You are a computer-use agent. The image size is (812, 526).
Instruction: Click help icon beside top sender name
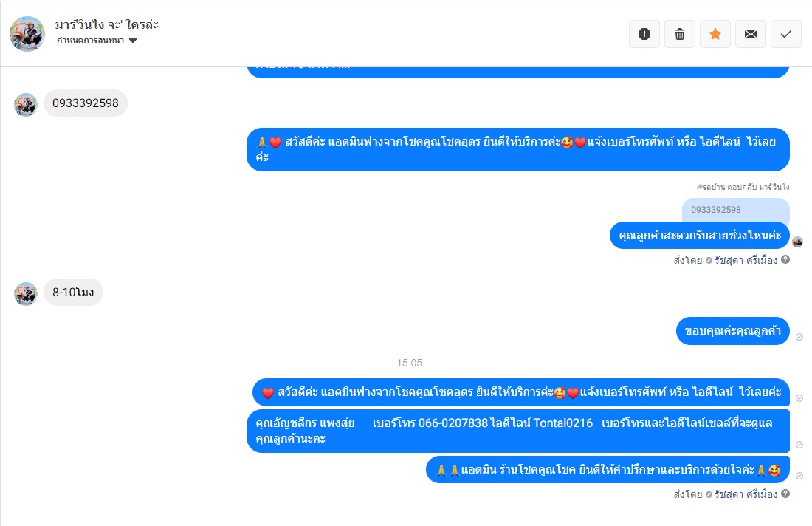pyautogui.click(x=785, y=259)
